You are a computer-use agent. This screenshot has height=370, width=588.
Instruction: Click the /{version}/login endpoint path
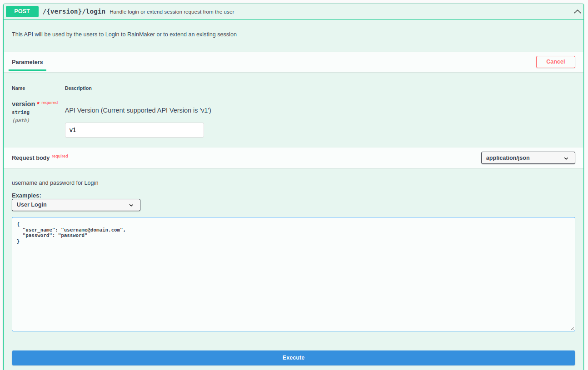[74, 12]
